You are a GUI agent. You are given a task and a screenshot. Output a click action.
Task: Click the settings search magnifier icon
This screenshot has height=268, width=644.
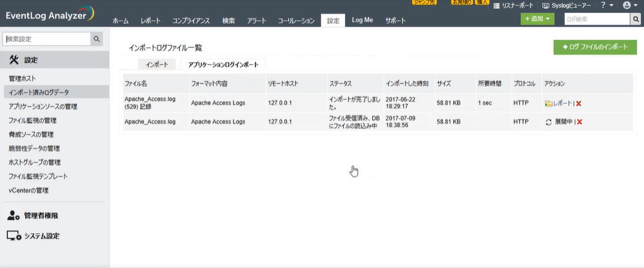tap(97, 39)
